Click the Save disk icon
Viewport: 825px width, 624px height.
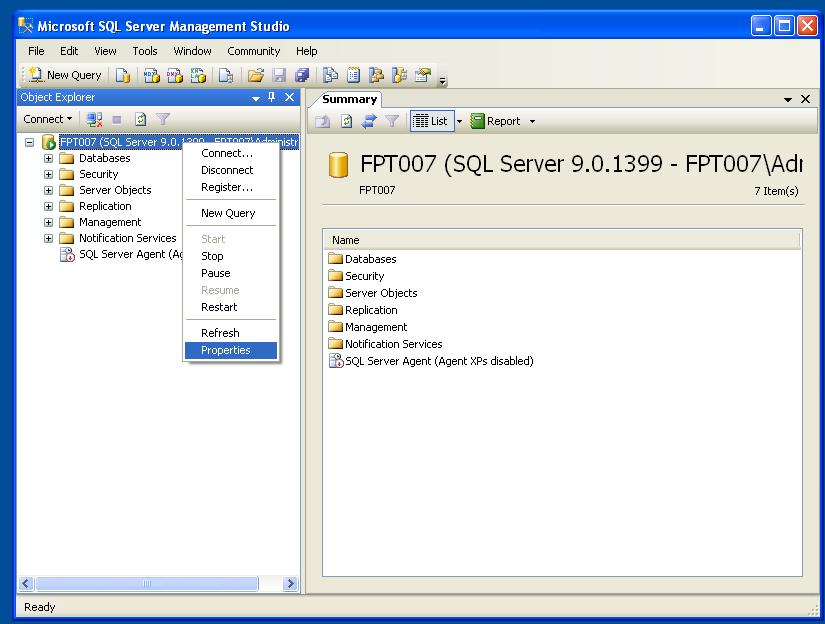pyautogui.click(x=279, y=75)
